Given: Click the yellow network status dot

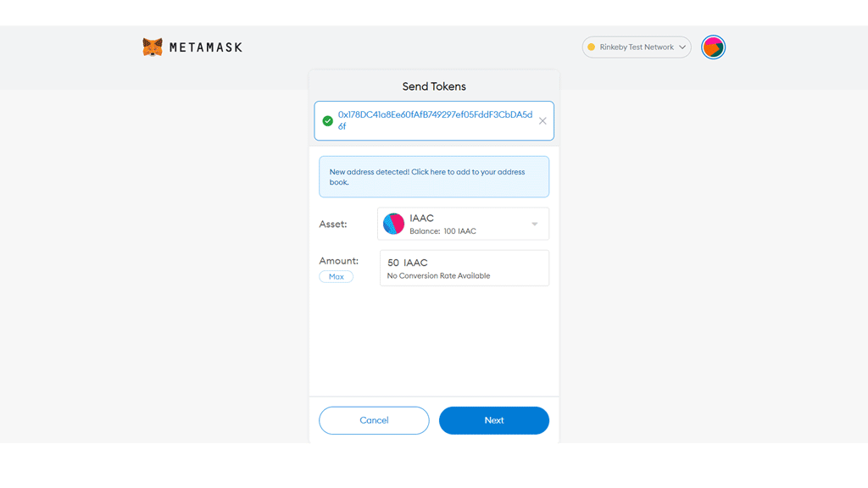Looking at the screenshot, I should [x=591, y=47].
